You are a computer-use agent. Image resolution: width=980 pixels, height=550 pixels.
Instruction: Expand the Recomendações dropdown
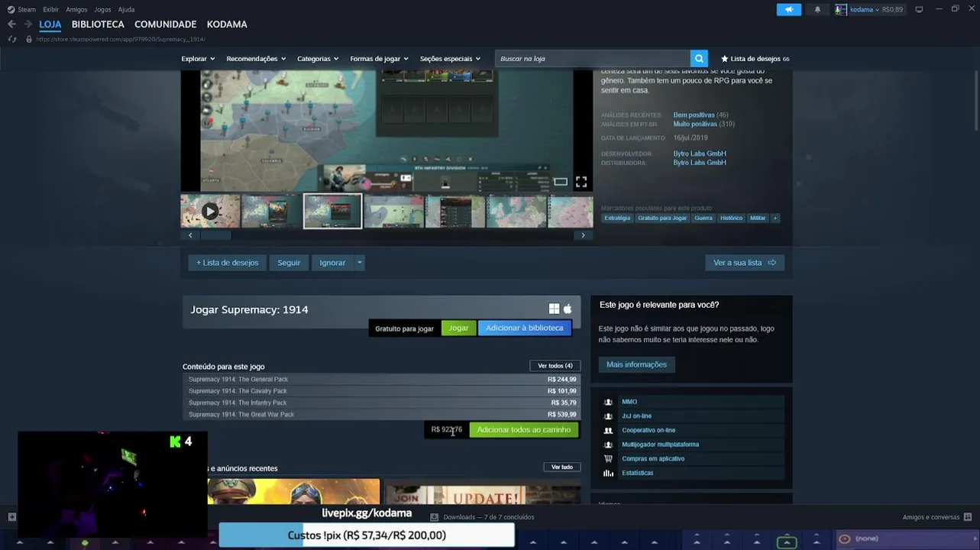pos(256,59)
